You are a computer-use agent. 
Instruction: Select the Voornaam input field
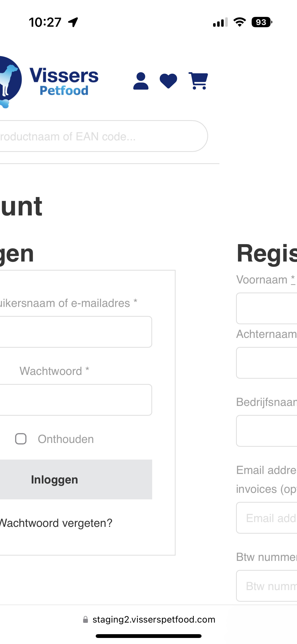(x=267, y=308)
